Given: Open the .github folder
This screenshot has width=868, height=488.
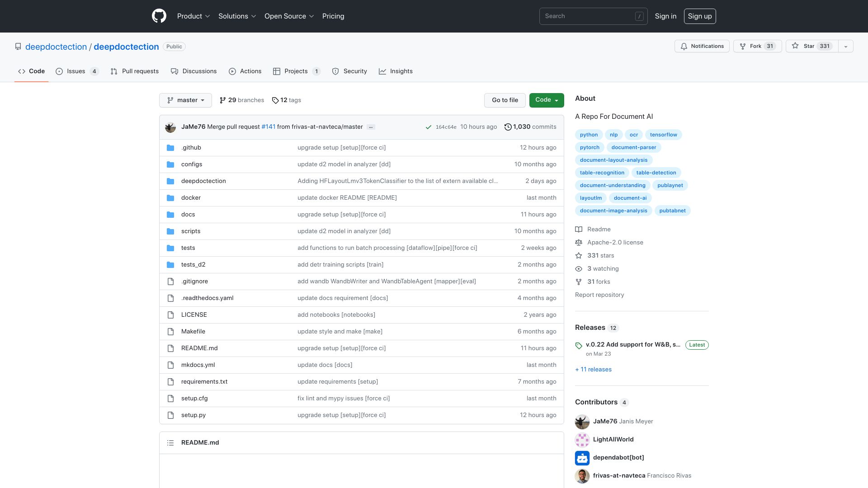Looking at the screenshot, I should pos(191,148).
